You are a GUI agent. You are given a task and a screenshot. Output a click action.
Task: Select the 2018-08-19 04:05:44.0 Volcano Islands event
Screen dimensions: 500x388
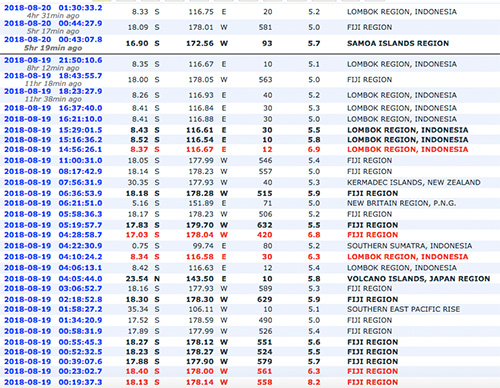(53, 279)
